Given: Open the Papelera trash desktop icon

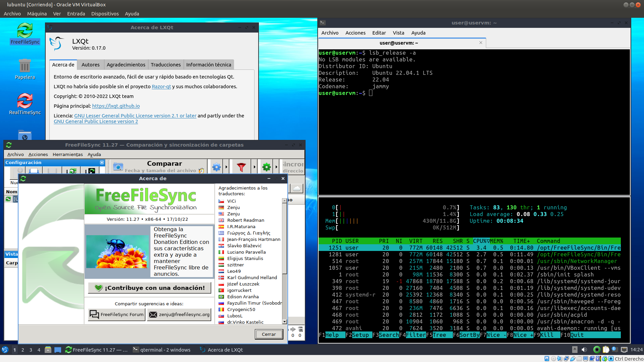Looking at the screenshot, I should click(25, 69).
